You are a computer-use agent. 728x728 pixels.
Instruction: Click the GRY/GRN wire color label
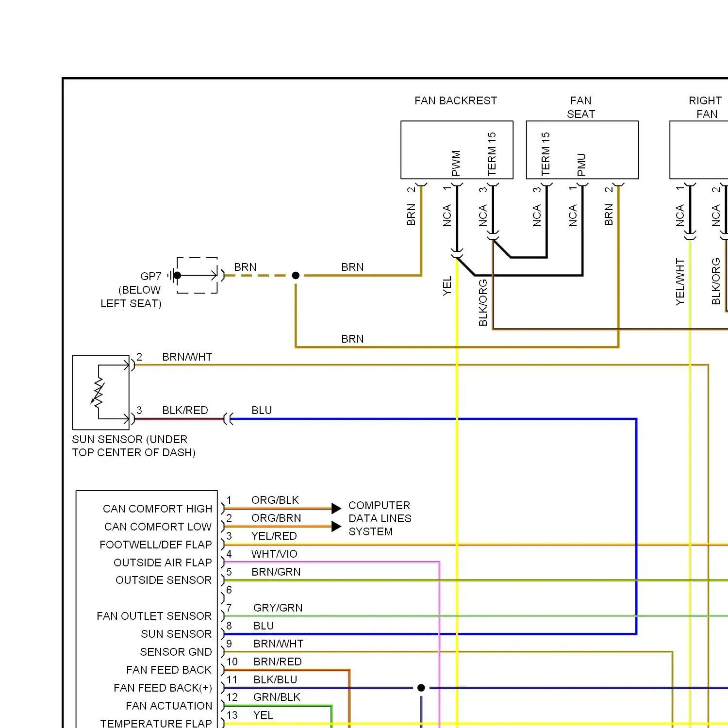278,608
